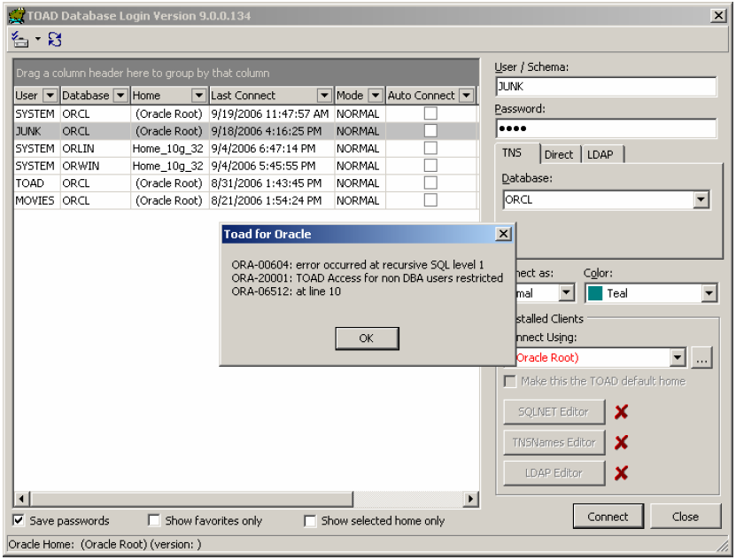Click the LDAP Editor button

554,473
